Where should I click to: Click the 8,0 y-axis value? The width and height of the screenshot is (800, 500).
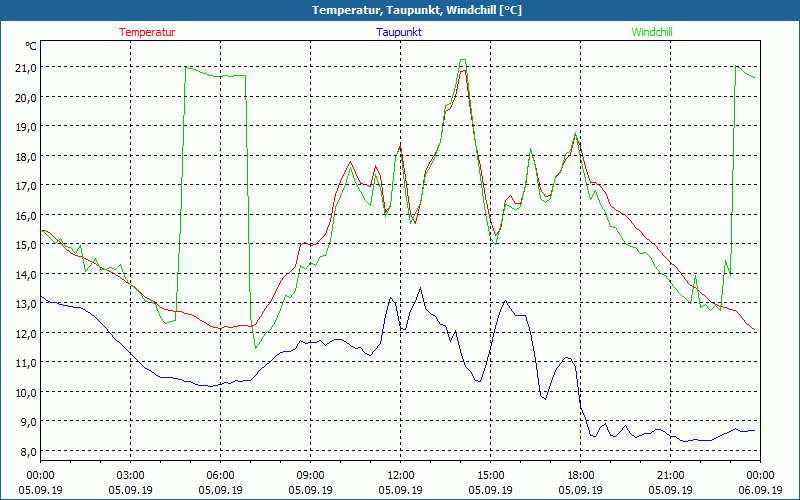[29, 451]
